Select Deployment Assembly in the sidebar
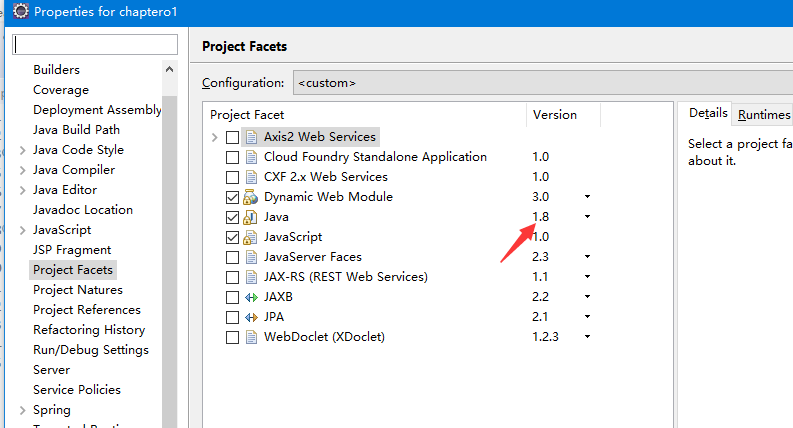The width and height of the screenshot is (793, 428). click(96, 110)
